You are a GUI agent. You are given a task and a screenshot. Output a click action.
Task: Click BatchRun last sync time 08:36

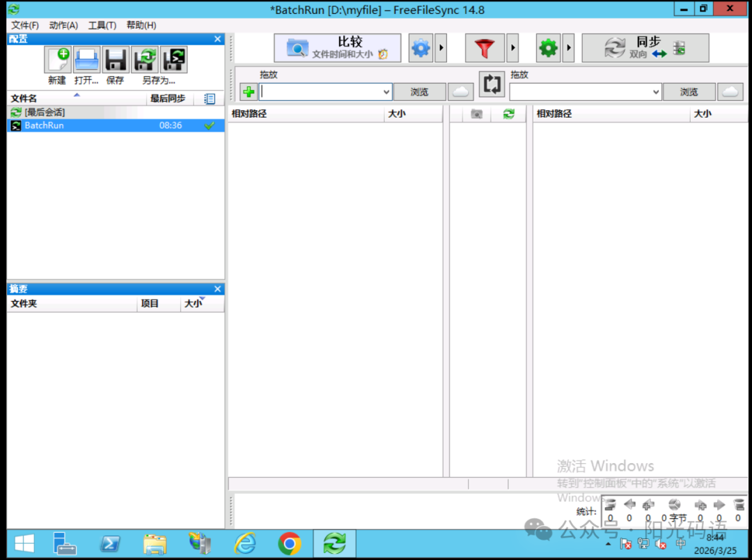tap(171, 126)
